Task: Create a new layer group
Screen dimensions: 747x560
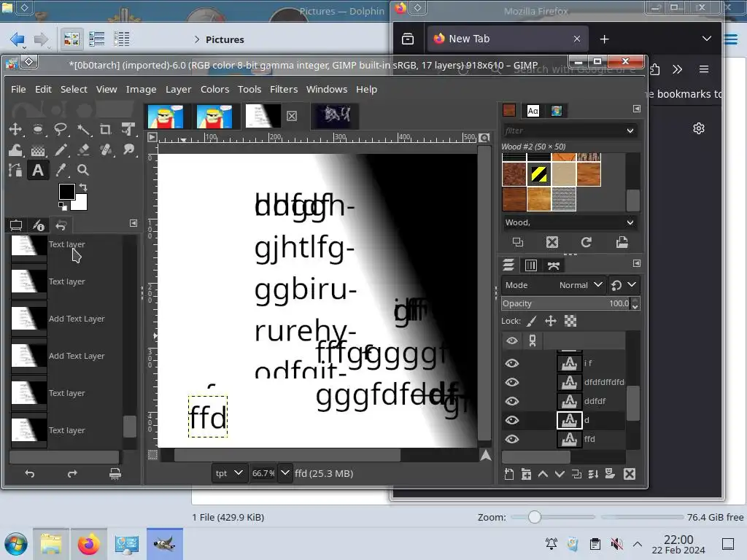Action: coord(526,474)
